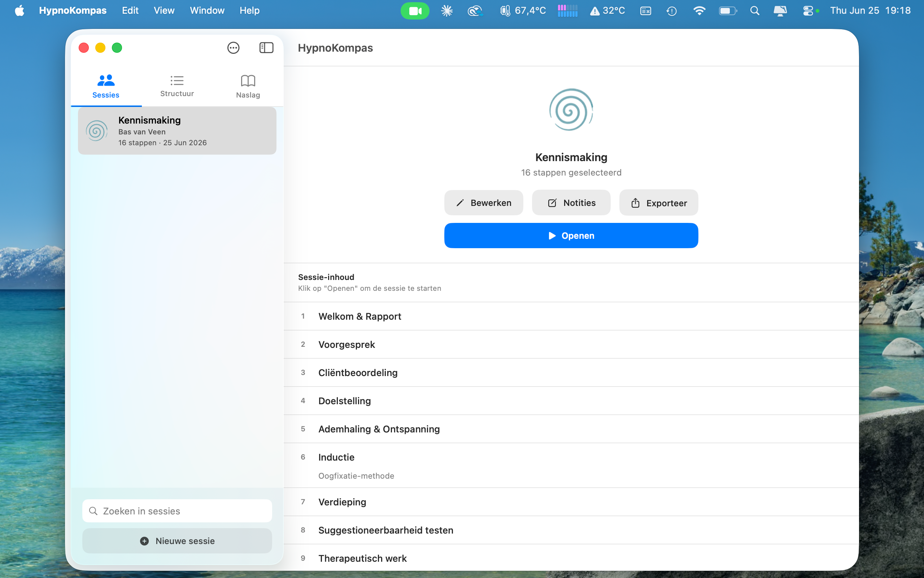Open the Help menu
Viewport: 924px width, 578px height.
pos(249,10)
